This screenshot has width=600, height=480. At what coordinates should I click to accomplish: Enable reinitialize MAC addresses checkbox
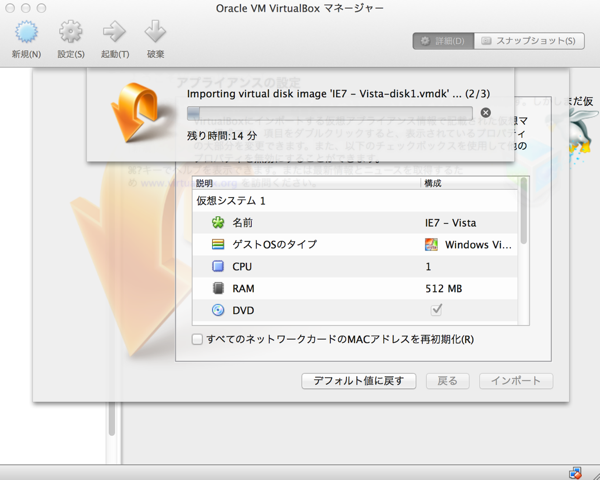coord(197,340)
